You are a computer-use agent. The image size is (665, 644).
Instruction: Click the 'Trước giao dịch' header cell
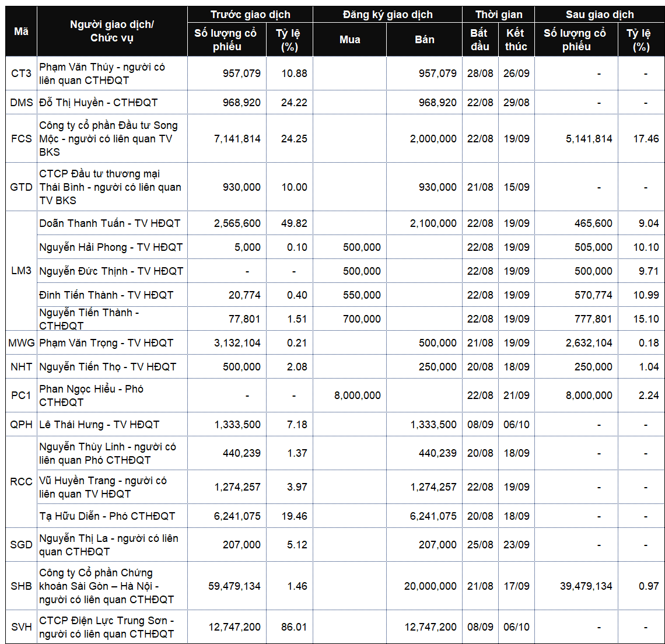tap(250, 15)
